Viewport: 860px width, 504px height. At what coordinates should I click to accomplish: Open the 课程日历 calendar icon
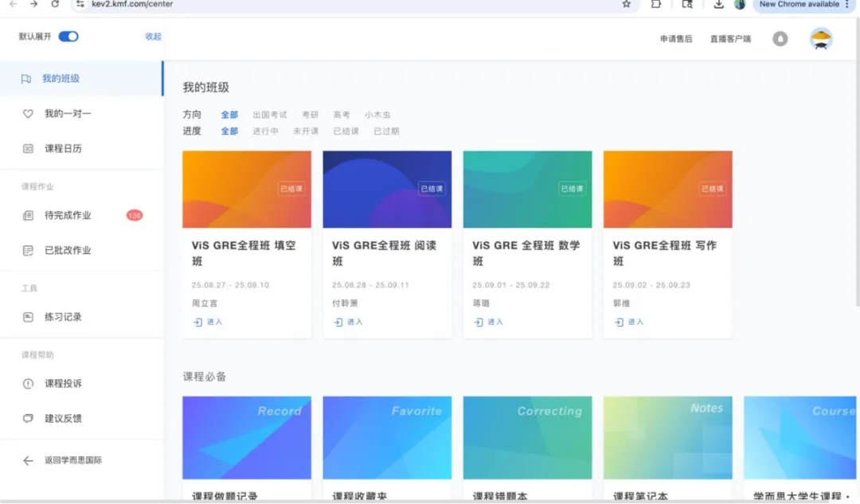tap(28, 149)
